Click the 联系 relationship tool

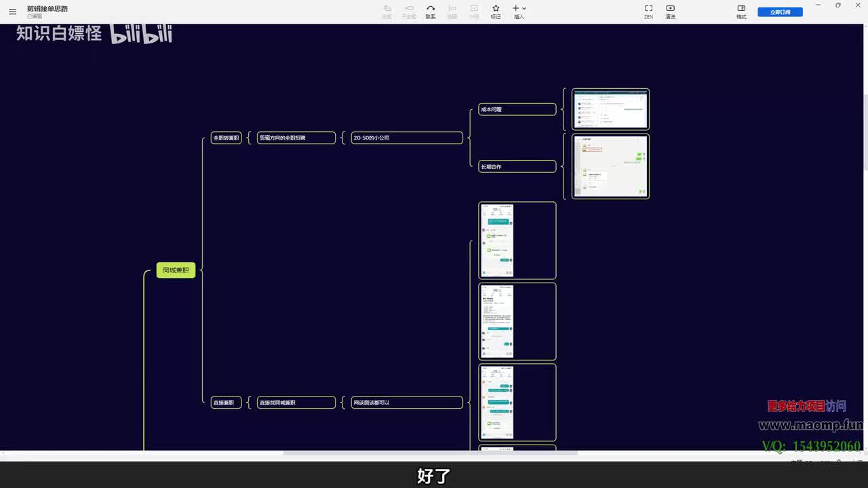pos(431,12)
